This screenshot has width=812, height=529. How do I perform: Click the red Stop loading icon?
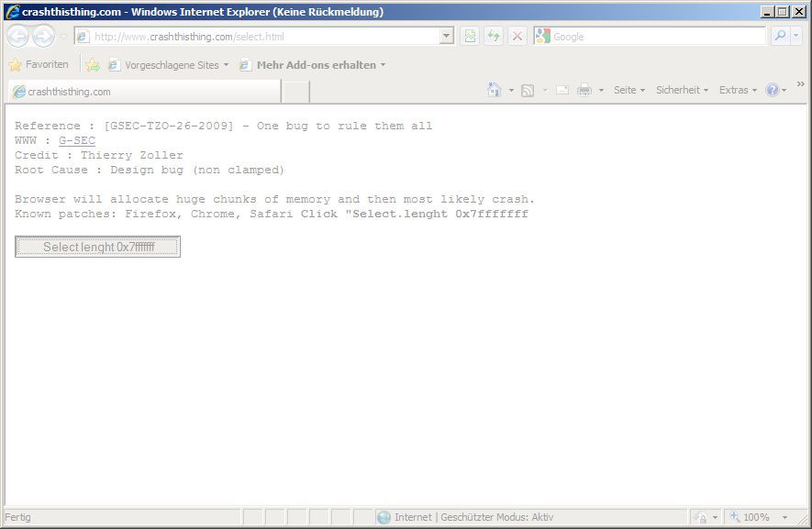[x=517, y=37]
